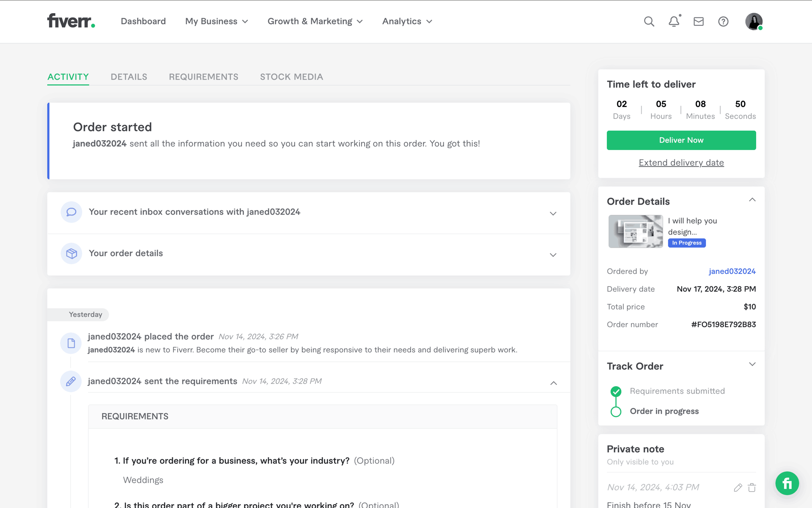
Task: Click the Yesterday date label
Action: [85, 315]
